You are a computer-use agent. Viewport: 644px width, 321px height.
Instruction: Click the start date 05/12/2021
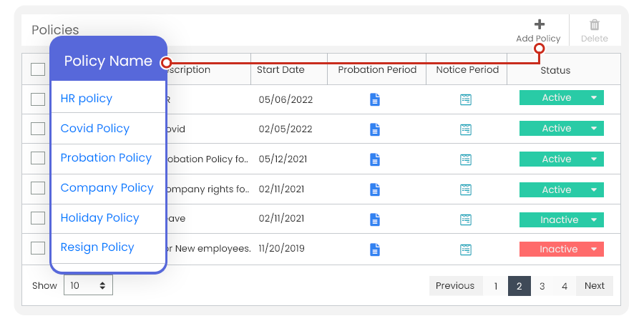(283, 159)
